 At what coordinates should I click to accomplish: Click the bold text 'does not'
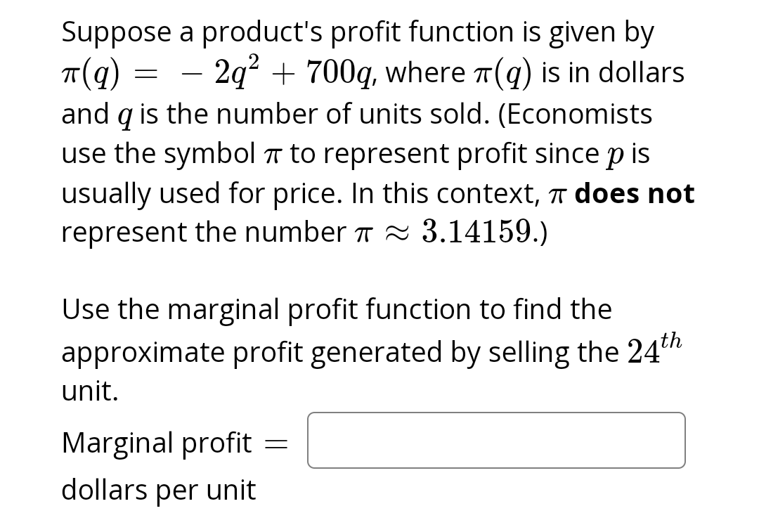[635, 193]
